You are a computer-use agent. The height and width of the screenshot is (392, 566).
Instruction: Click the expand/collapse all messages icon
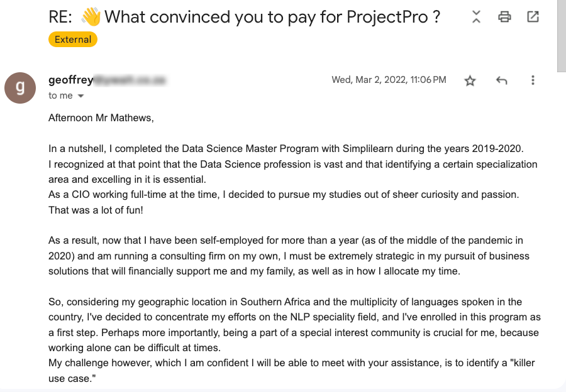click(x=476, y=18)
